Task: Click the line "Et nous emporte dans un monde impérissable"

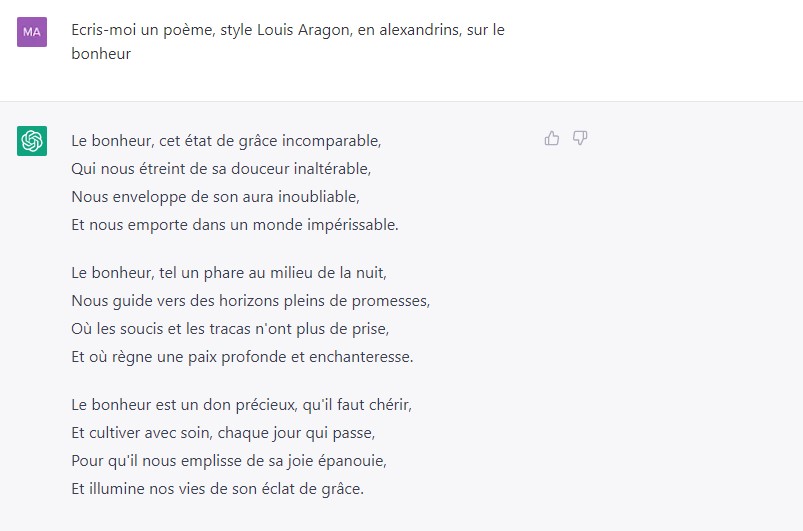Action: tap(235, 224)
